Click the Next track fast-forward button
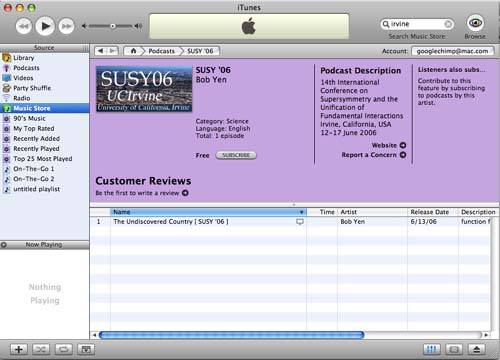 click(x=67, y=26)
